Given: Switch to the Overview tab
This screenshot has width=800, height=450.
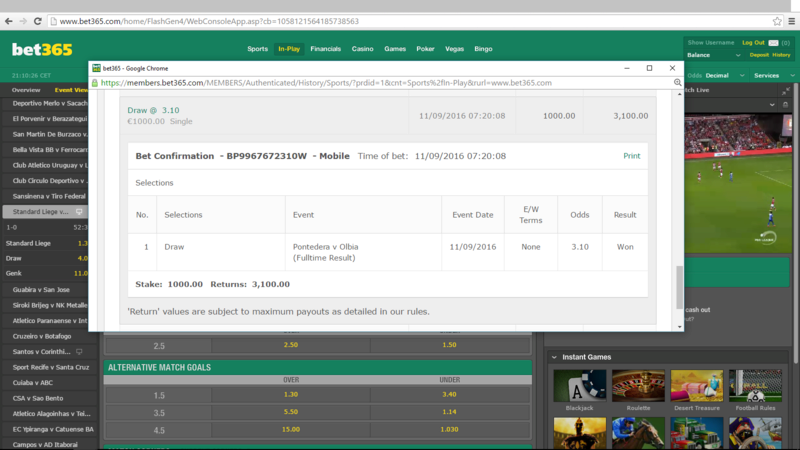Looking at the screenshot, I should coord(26,90).
